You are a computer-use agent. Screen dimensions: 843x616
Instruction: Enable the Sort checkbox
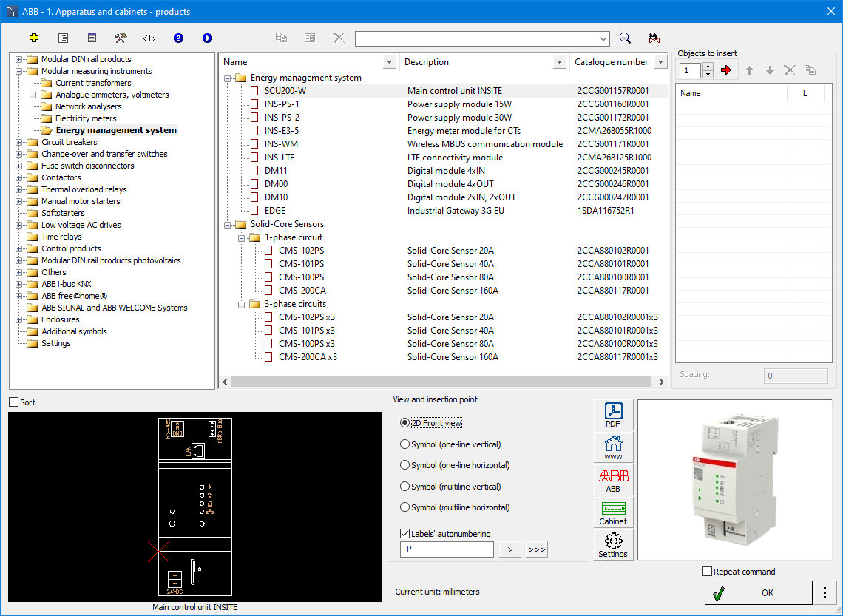click(x=14, y=402)
